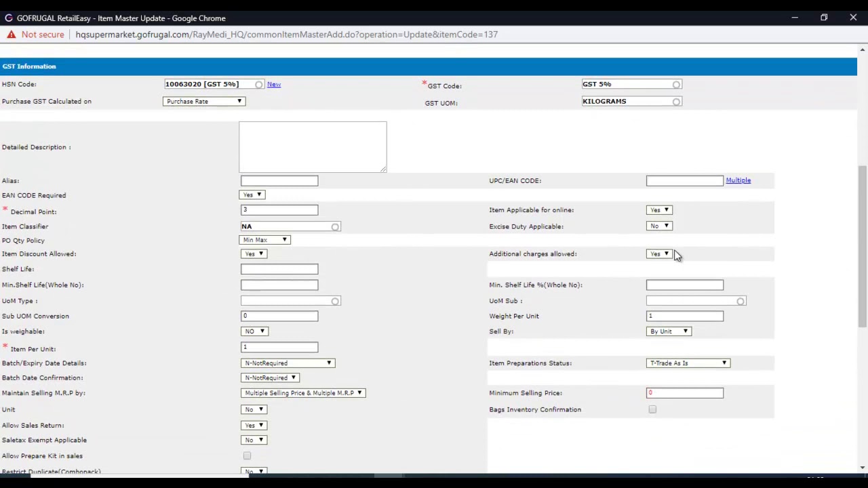Open the EAN CODE Required dropdown
Viewport: 868px width, 488px height.
click(x=252, y=195)
